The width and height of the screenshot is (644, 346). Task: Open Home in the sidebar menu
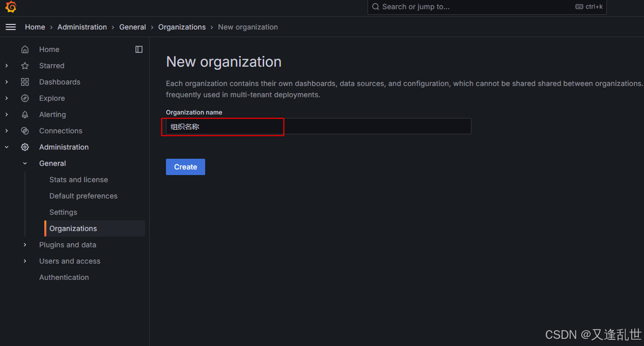49,49
